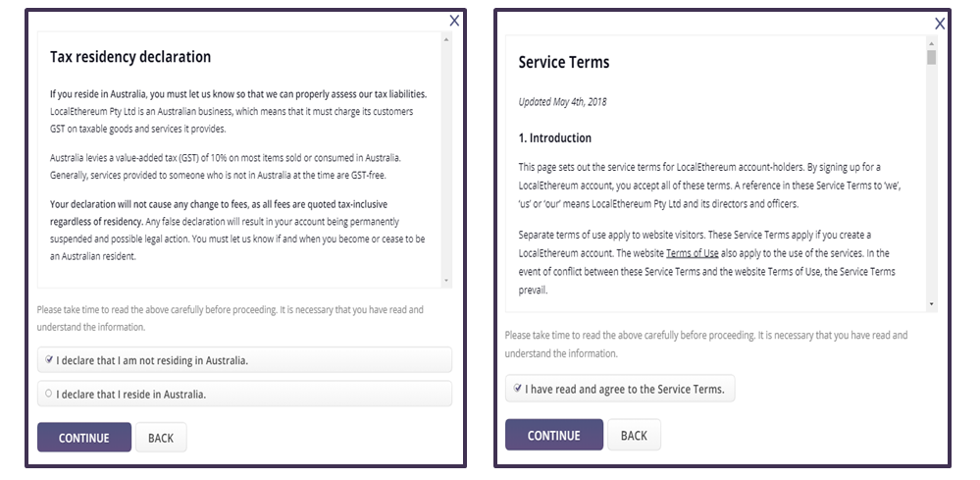
Task: Check 'I am not residing in Australia'
Action: (48, 360)
